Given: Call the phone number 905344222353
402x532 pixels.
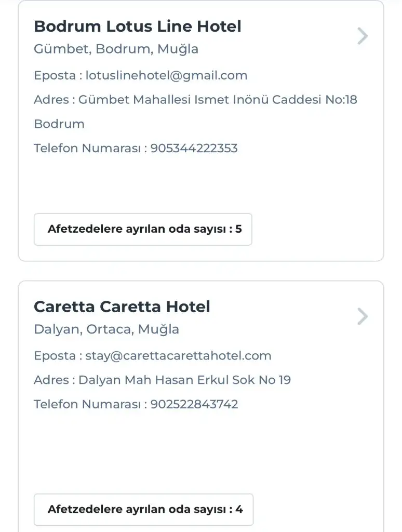Looking at the screenshot, I should 194,148.
